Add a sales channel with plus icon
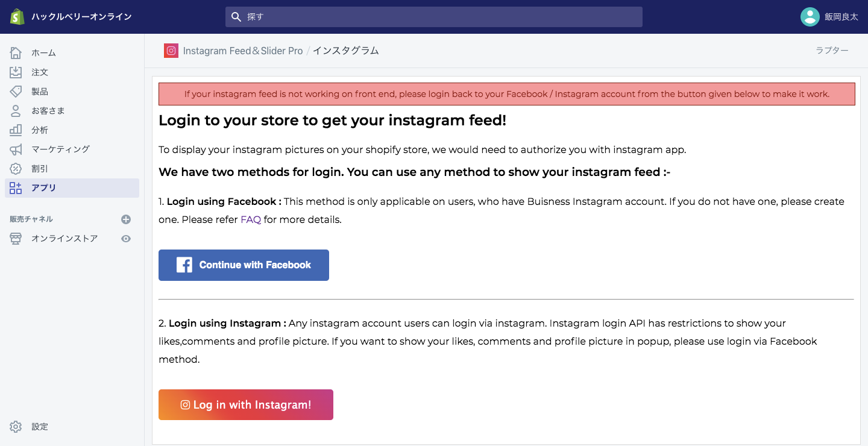The width and height of the screenshot is (868, 446). pos(126,219)
